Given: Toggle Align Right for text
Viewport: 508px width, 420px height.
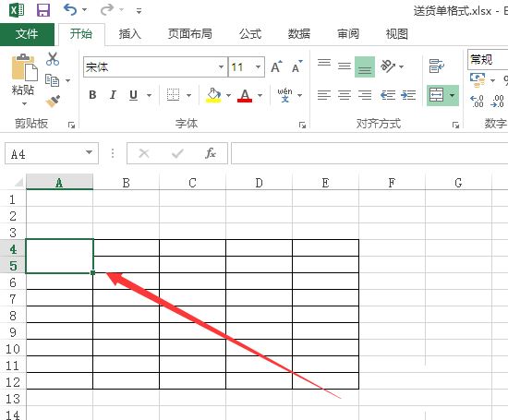Looking at the screenshot, I should tap(365, 95).
